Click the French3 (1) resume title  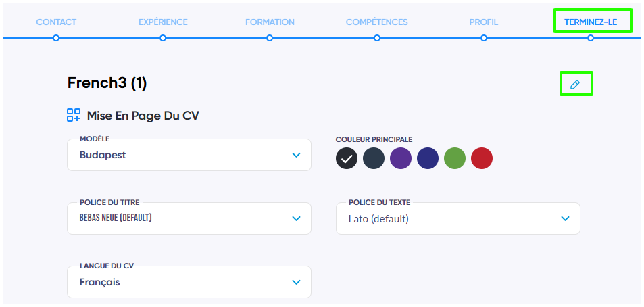(107, 83)
